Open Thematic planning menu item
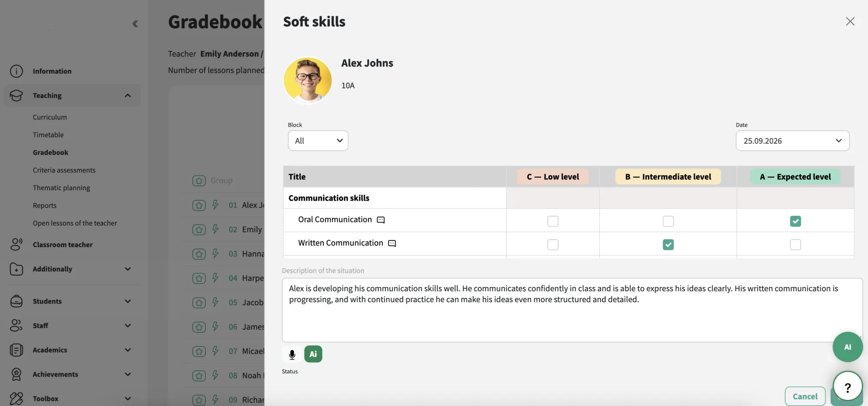868x406 pixels. (62, 188)
